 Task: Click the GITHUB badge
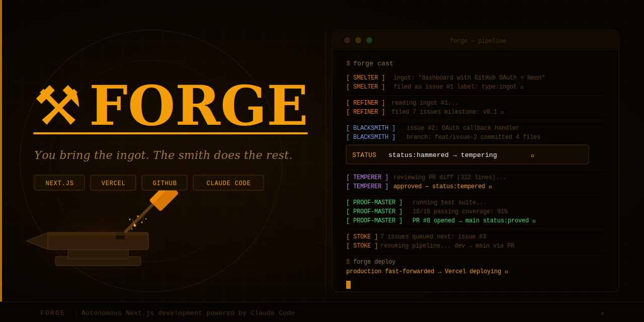(x=165, y=183)
